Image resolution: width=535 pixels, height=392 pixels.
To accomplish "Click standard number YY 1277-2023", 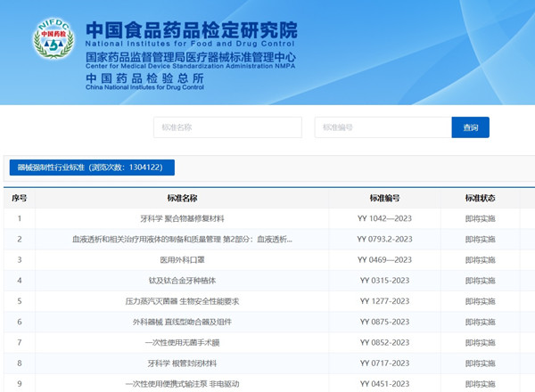I will click(x=384, y=301).
